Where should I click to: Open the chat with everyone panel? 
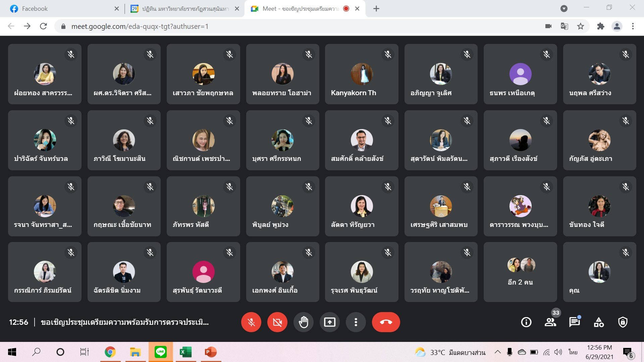point(574,322)
